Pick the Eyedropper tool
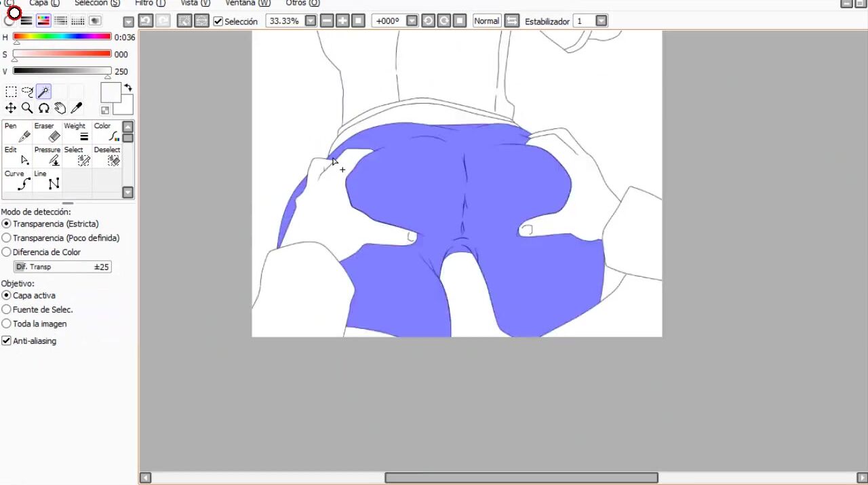The image size is (868, 485). pos(77,108)
